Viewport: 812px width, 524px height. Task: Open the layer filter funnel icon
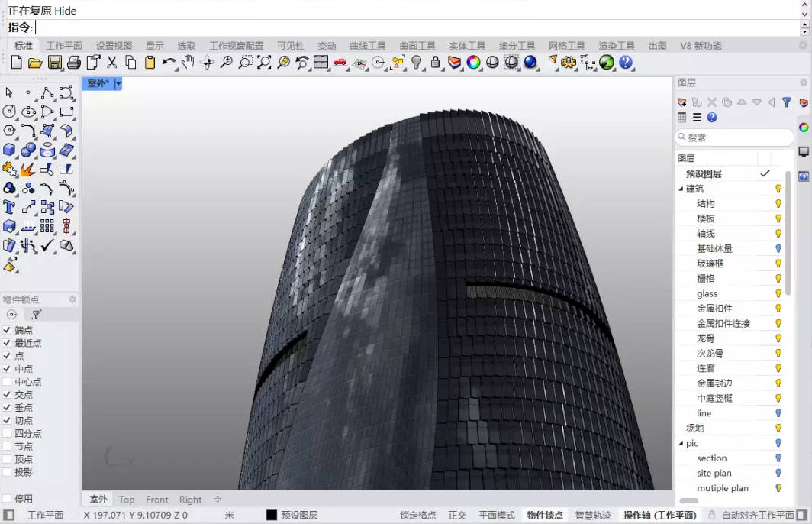[786, 102]
